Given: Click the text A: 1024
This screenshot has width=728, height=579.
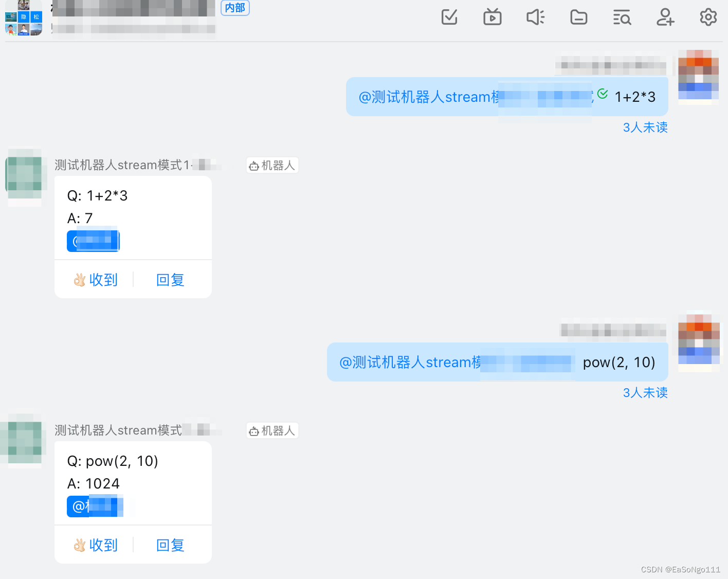Looking at the screenshot, I should pyautogui.click(x=93, y=484).
